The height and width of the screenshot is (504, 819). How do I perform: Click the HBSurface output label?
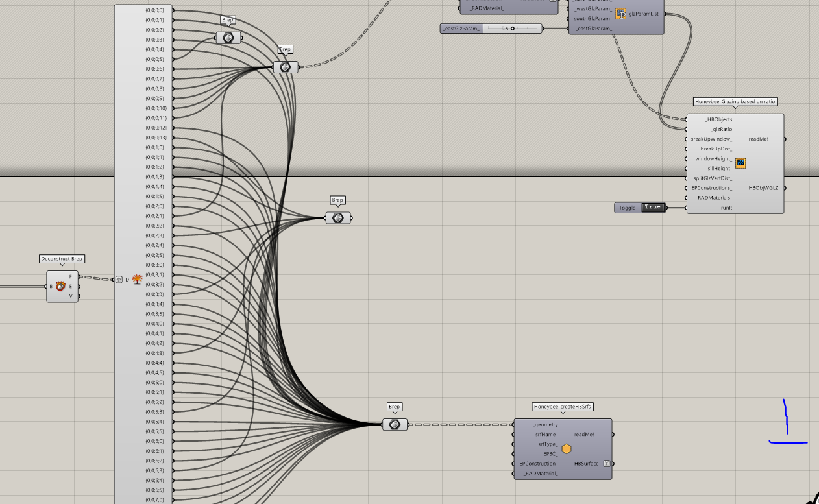(587, 464)
